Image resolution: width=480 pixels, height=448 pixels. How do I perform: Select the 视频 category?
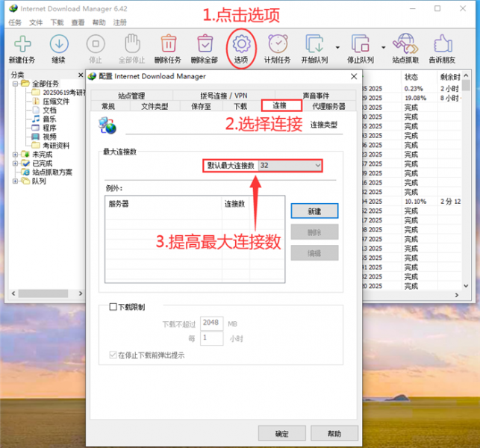49,137
